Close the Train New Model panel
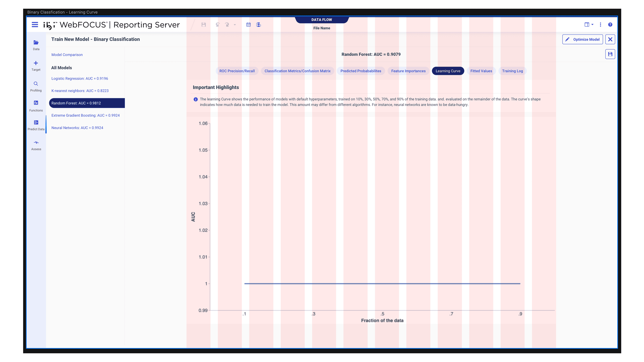 (610, 39)
